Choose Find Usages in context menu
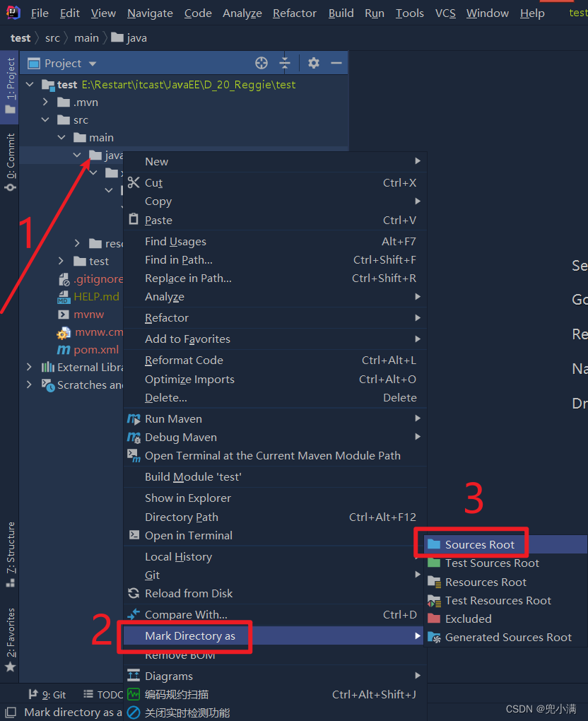 (275, 242)
